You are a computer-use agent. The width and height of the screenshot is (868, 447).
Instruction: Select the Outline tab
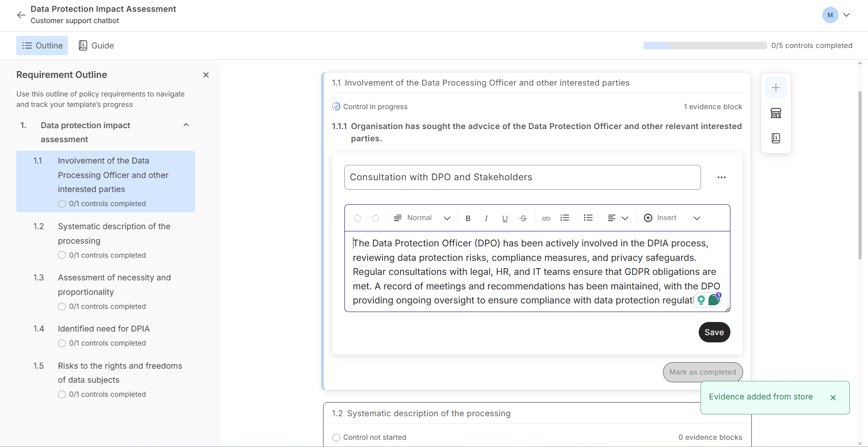[42, 46]
